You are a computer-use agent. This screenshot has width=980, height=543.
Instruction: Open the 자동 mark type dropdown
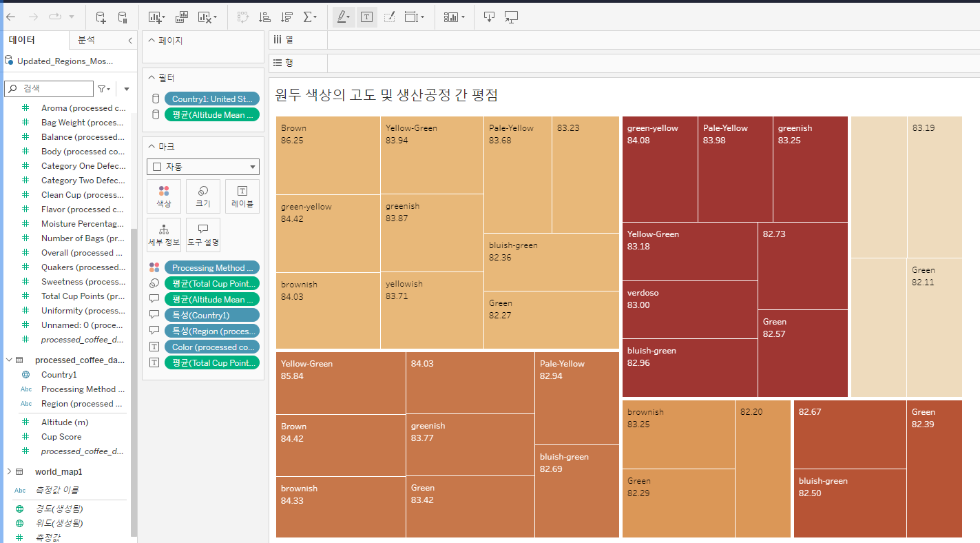[203, 167]
